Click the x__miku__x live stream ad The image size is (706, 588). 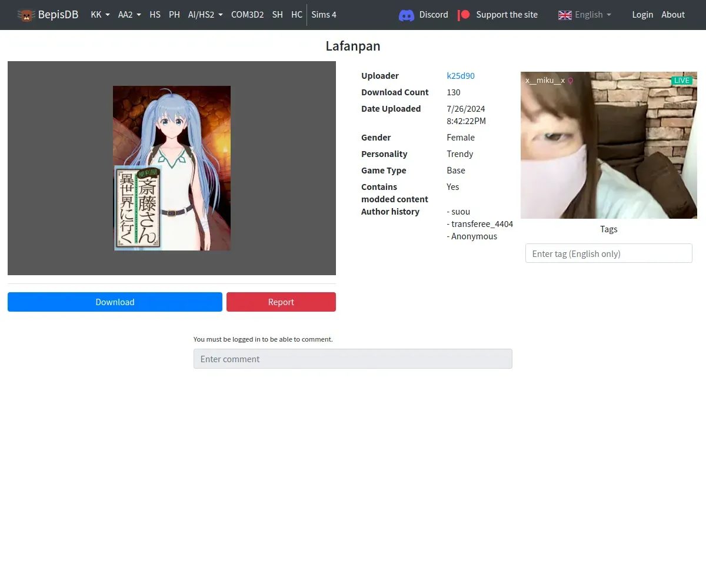(x=609, y=145)
